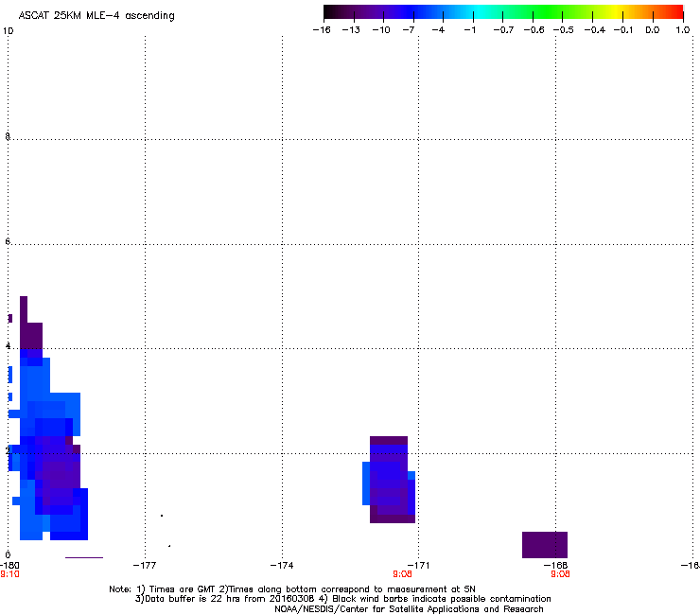The width and height of the screenshot is (700, 615).
Task: Click the latitude 0 axis label
Action: pyautogui.click(x=8, y=555)
